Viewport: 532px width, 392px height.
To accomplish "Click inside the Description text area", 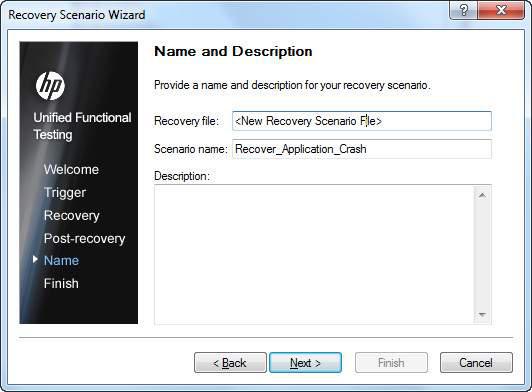I will click(314, 255).
